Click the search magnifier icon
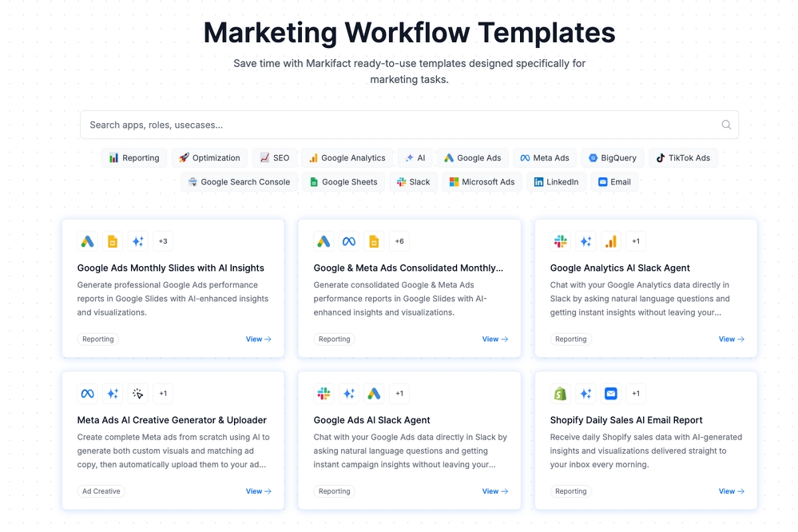The width and height of the screenshot is (798, 532). [x=726, y=125]
